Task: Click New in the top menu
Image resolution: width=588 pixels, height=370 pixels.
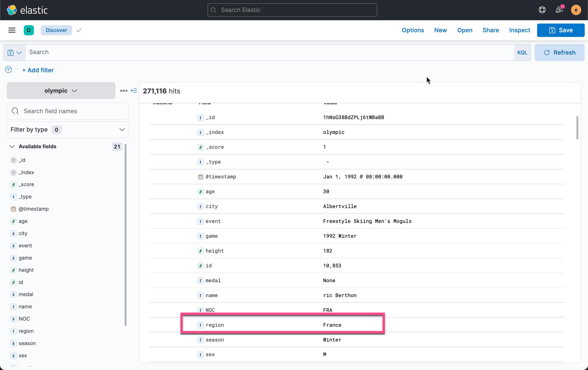Action: tap(440, 30)
